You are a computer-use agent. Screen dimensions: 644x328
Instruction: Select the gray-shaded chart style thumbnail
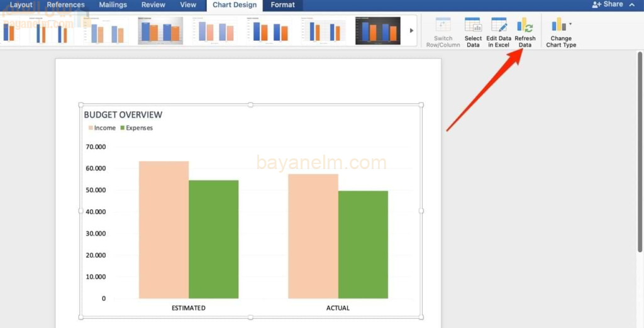click(x=160, y=31)
